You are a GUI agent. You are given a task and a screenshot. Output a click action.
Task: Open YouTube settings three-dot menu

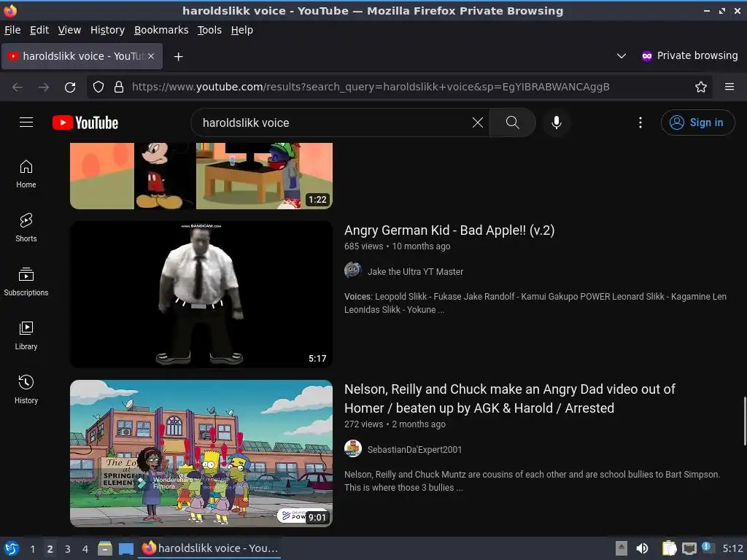pos(640,122)
